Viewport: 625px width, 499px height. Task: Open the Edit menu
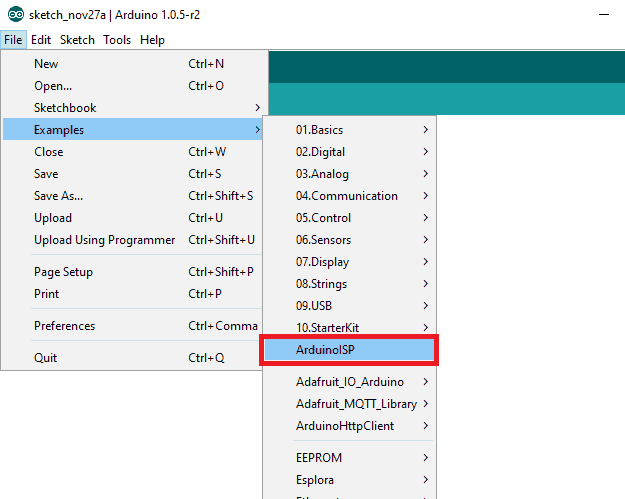pyautogui.click(x=41, y=40)
